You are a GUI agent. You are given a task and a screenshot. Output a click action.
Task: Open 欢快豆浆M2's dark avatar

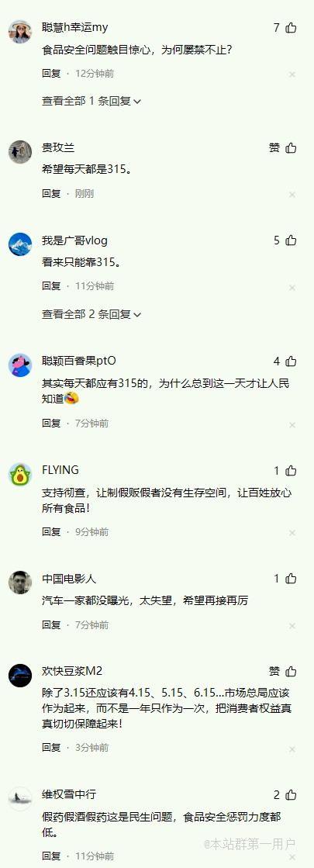pos(20,676)
